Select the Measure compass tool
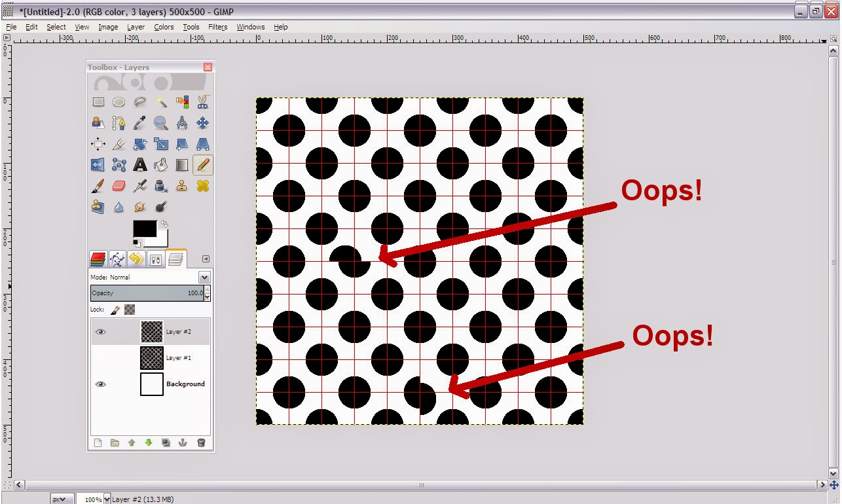This screenshot has width=842, height=504. click(x=182, y=122)
